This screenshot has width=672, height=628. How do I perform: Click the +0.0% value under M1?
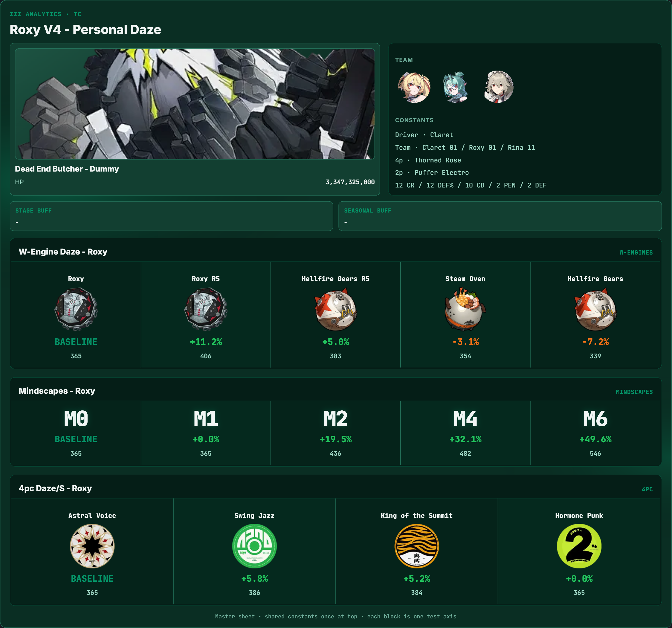coord(206,439)
